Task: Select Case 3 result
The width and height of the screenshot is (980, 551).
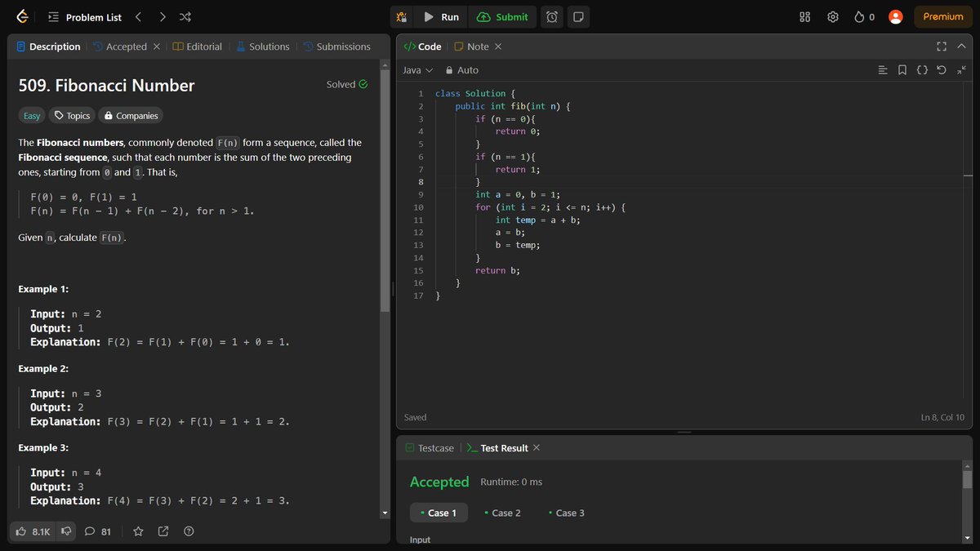Action: [x=566, y=513]
